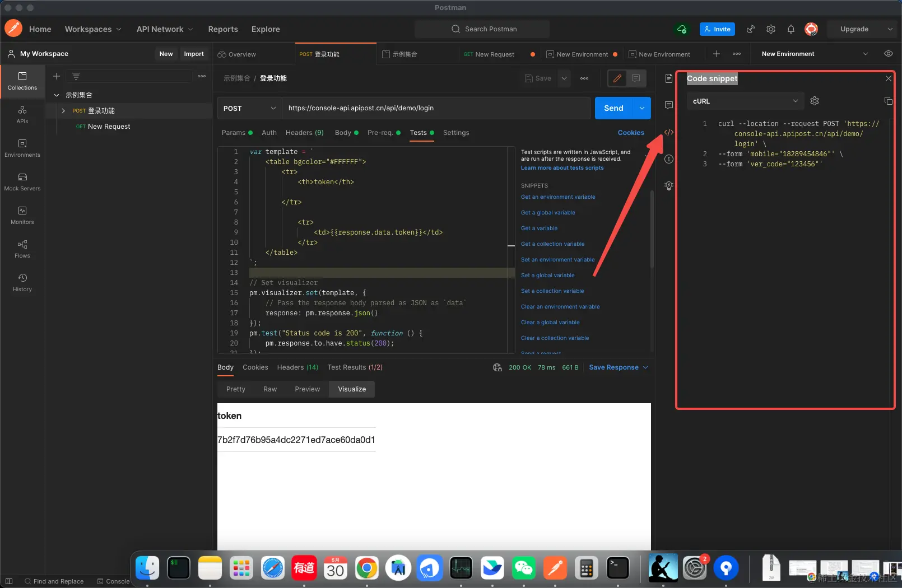Open the APIs sidebar section

[x=22, y=115]
